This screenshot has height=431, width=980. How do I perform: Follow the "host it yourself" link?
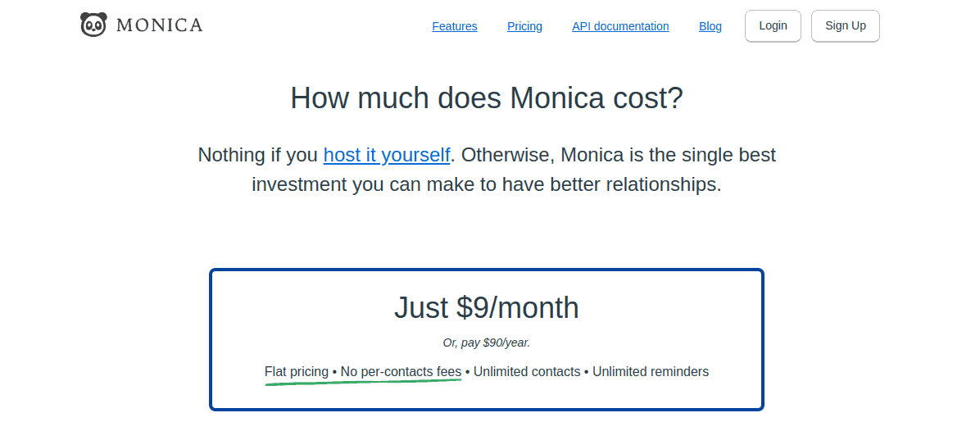tap(387, 155)
